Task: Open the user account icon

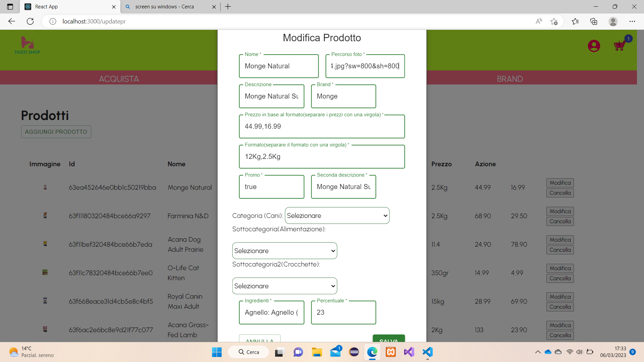Action: (594, 46)
